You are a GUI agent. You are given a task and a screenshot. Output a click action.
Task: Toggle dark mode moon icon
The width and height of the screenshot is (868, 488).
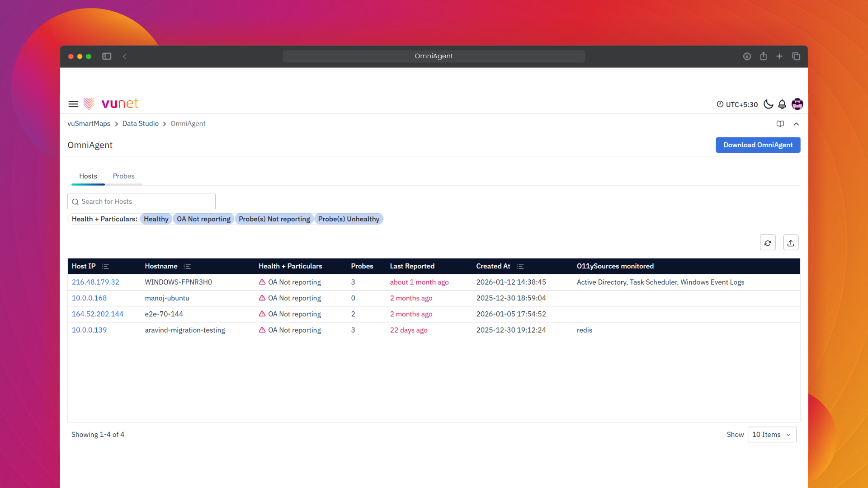coord(768,104)
